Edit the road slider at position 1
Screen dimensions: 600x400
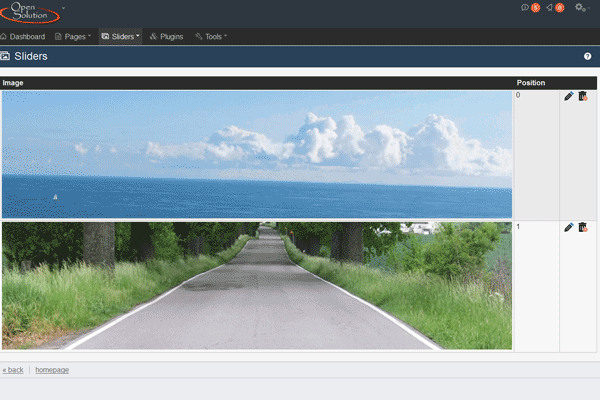pos(569,228)
